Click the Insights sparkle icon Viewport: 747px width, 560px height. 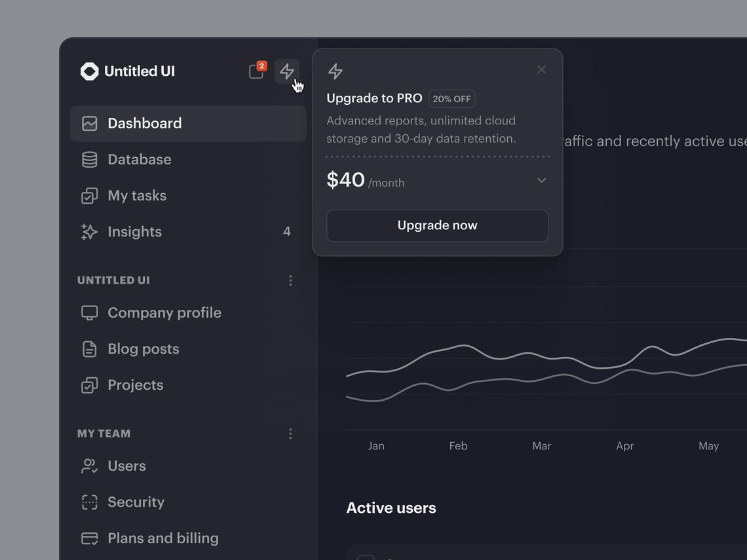(x=89, y=232)
